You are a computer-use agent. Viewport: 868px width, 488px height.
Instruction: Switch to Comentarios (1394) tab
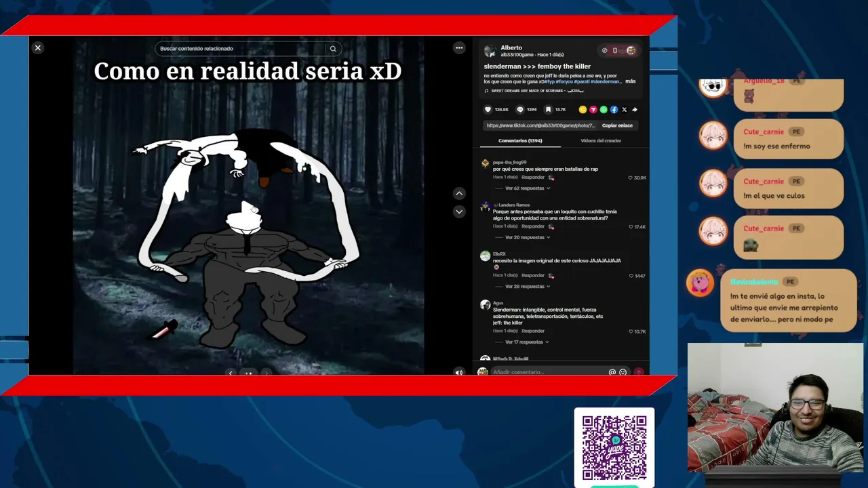[x=520, y=141]
